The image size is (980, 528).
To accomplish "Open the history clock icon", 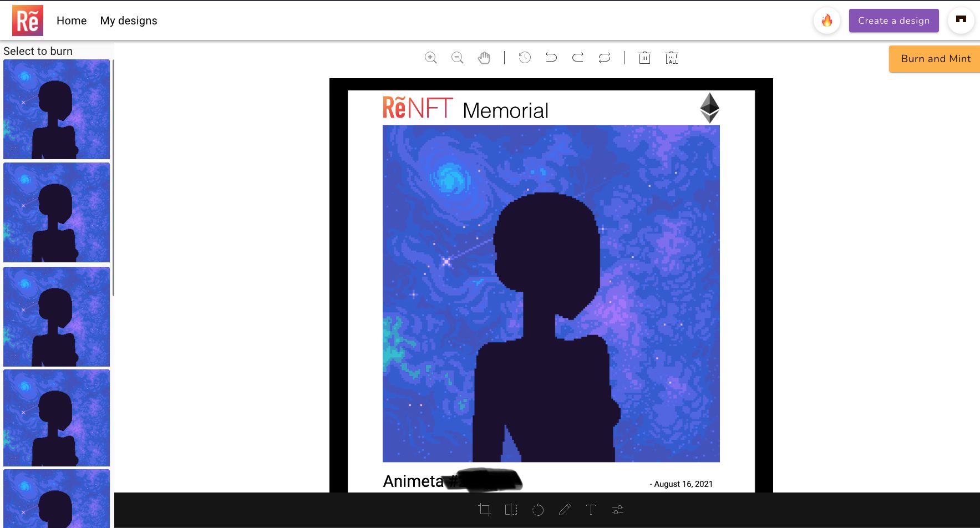I will 525,58.
